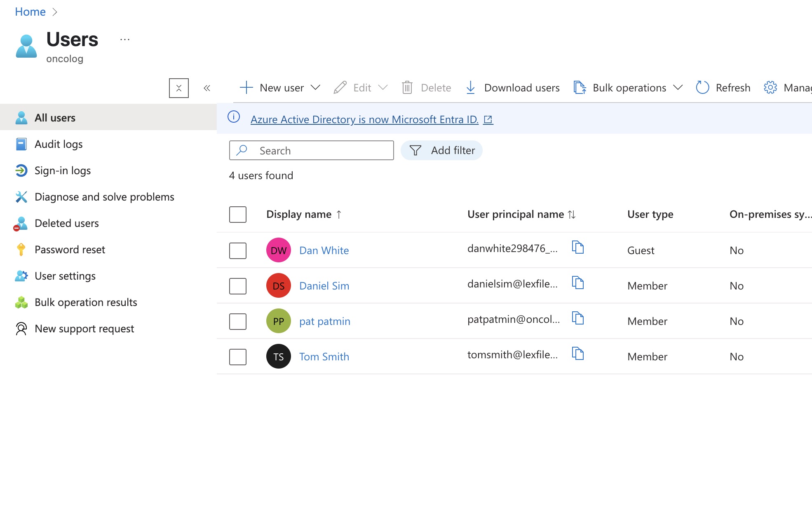Click the User type column header
Viewport: 812px width, 523px height.
[650, 215]
